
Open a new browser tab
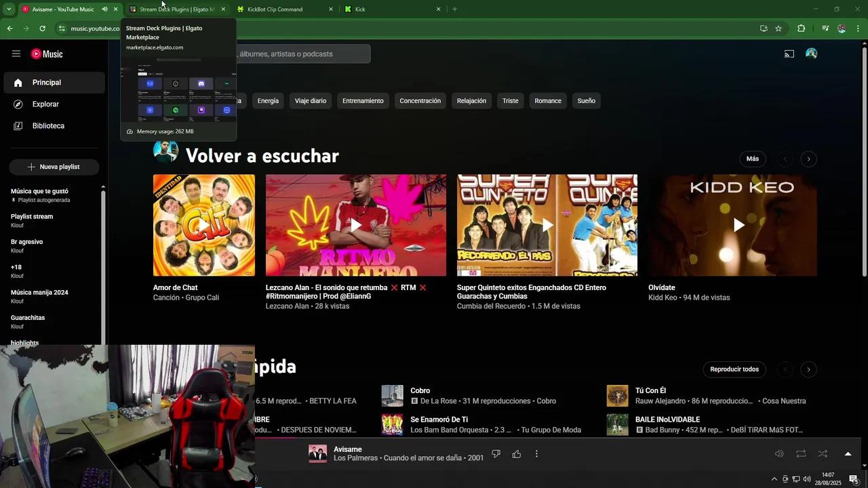454,9
